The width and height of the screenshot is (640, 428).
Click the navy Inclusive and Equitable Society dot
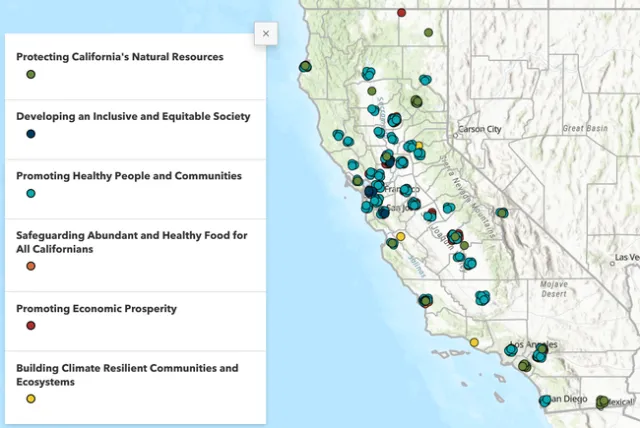[x=31, y=134]
